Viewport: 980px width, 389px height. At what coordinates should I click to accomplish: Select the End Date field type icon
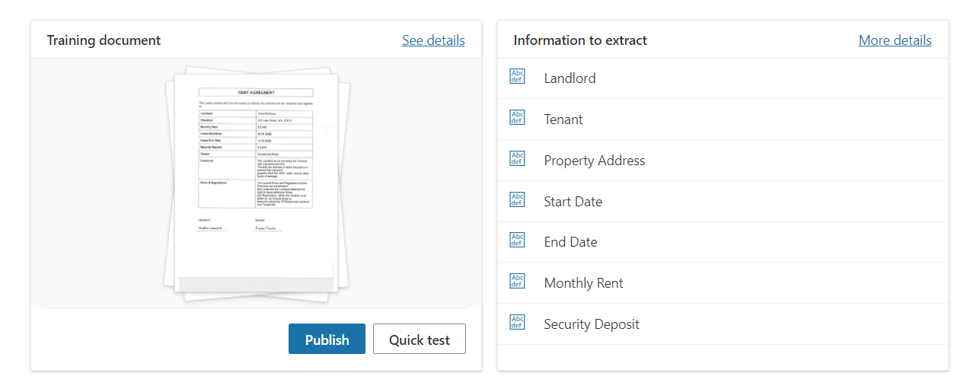click(x=517, y=240)
